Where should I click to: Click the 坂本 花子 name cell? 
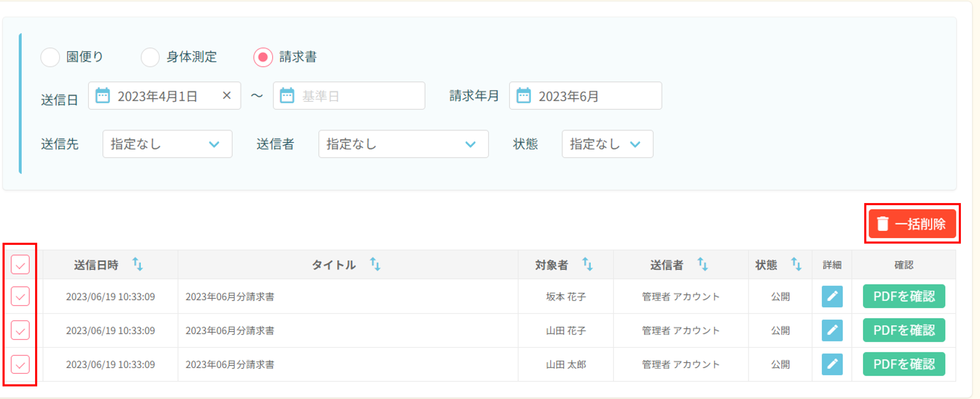coord(566,297)
